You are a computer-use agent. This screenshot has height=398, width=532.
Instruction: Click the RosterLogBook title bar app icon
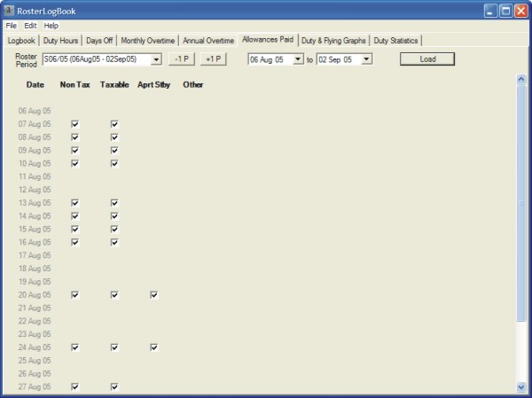[x=9, y=11]
